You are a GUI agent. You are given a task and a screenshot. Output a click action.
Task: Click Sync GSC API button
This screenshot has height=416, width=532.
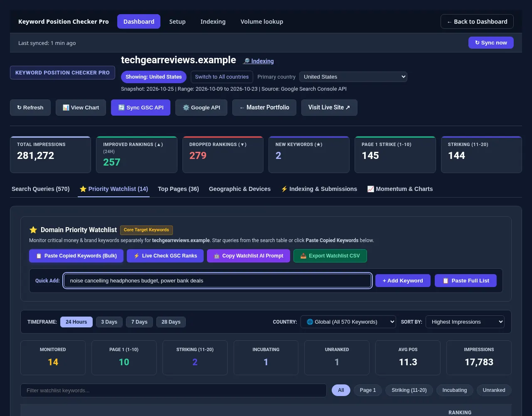click(140, 107)
